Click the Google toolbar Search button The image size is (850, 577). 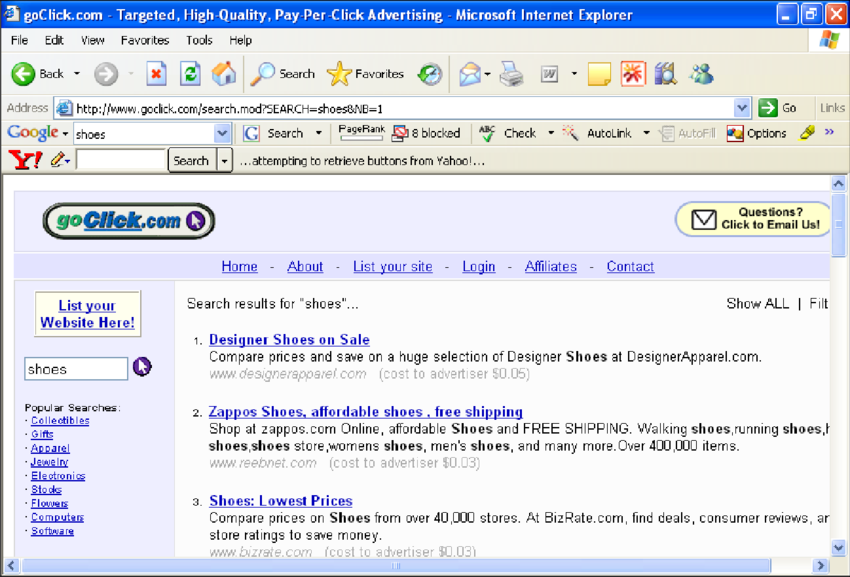click(x=274, y=133)
